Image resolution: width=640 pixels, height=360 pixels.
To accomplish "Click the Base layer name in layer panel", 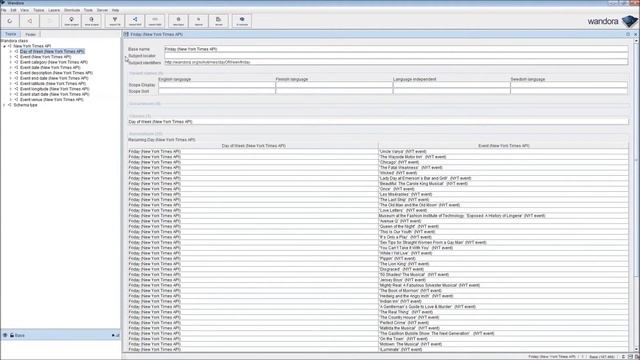I will tap(20, 335).
